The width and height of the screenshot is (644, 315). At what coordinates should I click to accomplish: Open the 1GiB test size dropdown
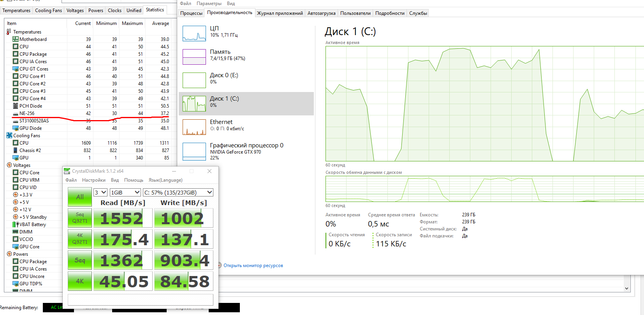click(x=125, y=192)
